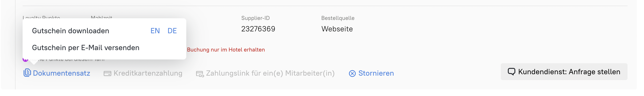
Task: Choose Gutschein downloaden from the popup
Action: [71, 31]
